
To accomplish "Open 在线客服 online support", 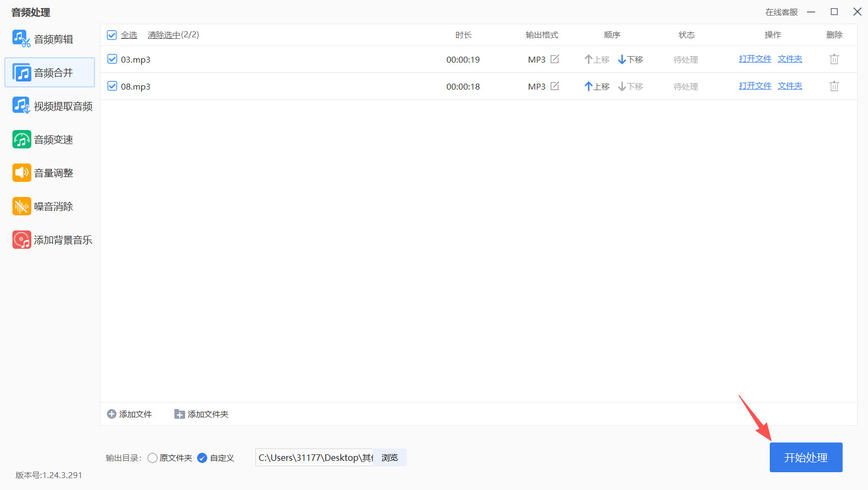I will 781,12.
